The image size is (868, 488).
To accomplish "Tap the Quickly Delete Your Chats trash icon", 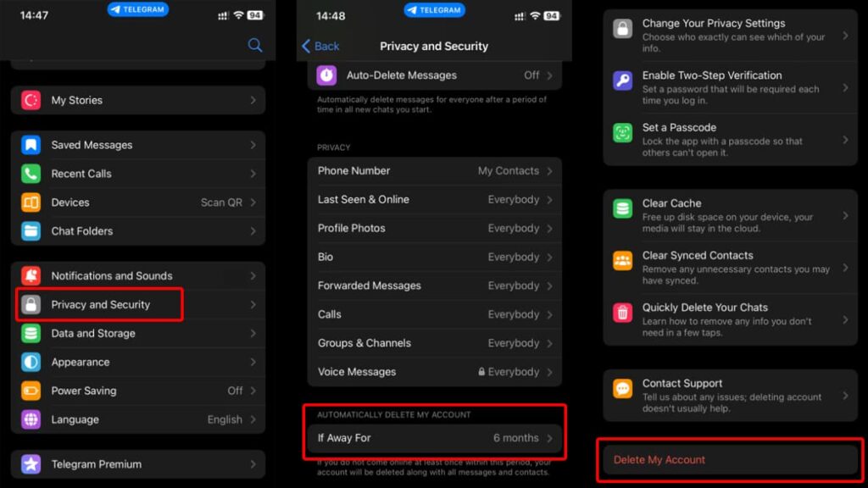I will (623, 313).
